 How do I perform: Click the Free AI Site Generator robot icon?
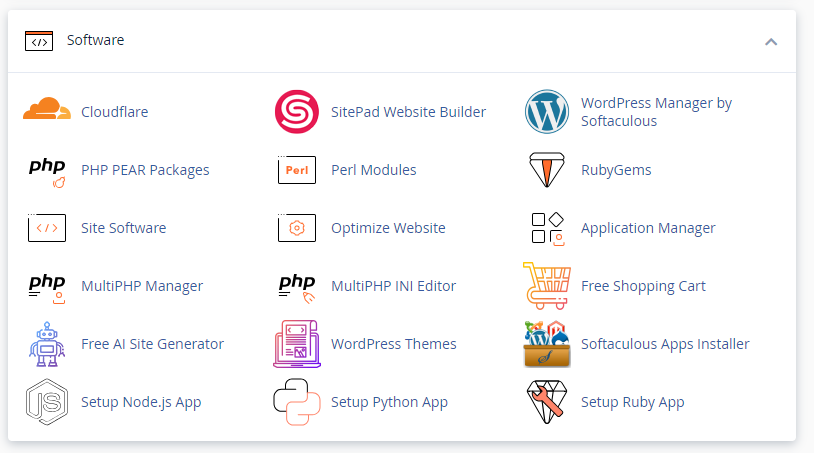coord(47,344)
